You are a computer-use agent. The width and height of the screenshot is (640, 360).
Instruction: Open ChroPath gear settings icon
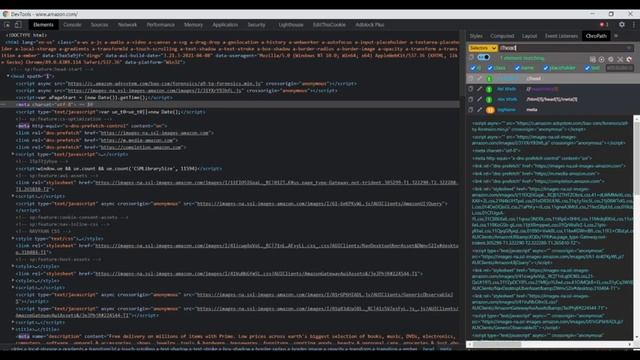click(x=611, y=59)
